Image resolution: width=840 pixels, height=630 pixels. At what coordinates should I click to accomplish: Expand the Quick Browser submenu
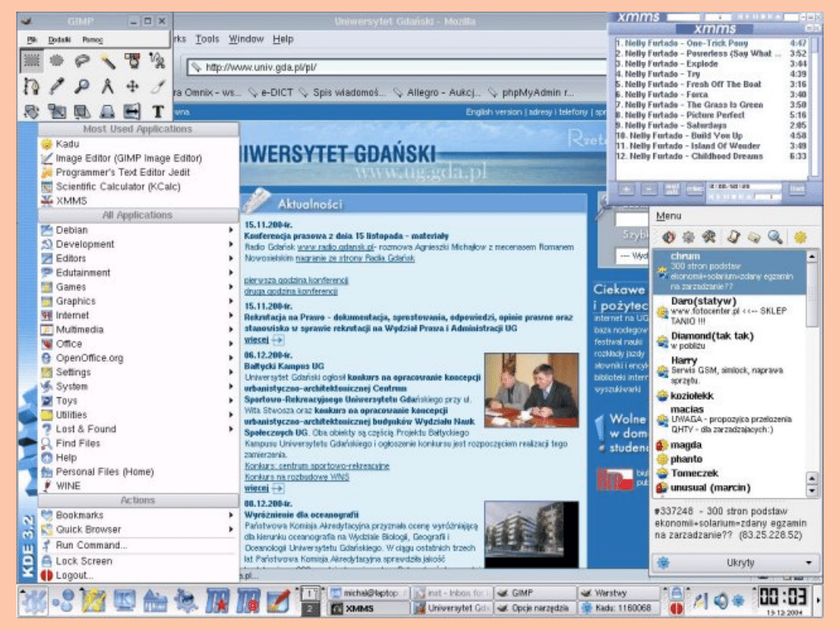click(138, 530)
